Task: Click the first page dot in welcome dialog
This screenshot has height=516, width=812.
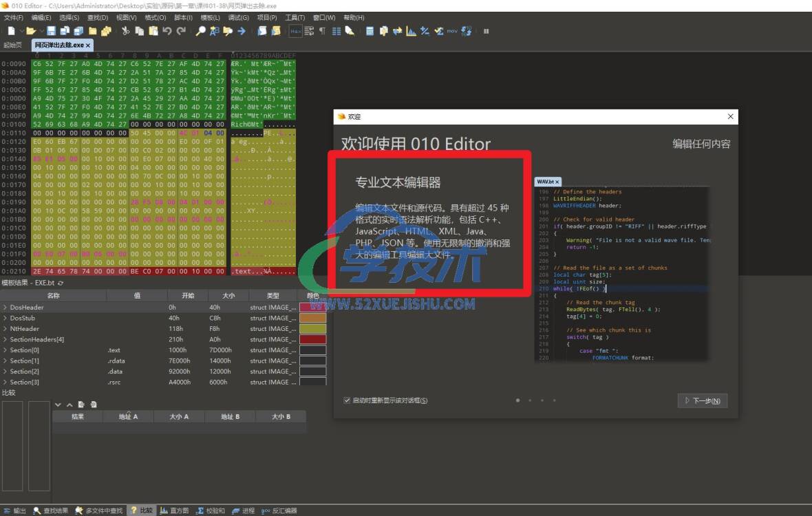Action: coord(518,400)
